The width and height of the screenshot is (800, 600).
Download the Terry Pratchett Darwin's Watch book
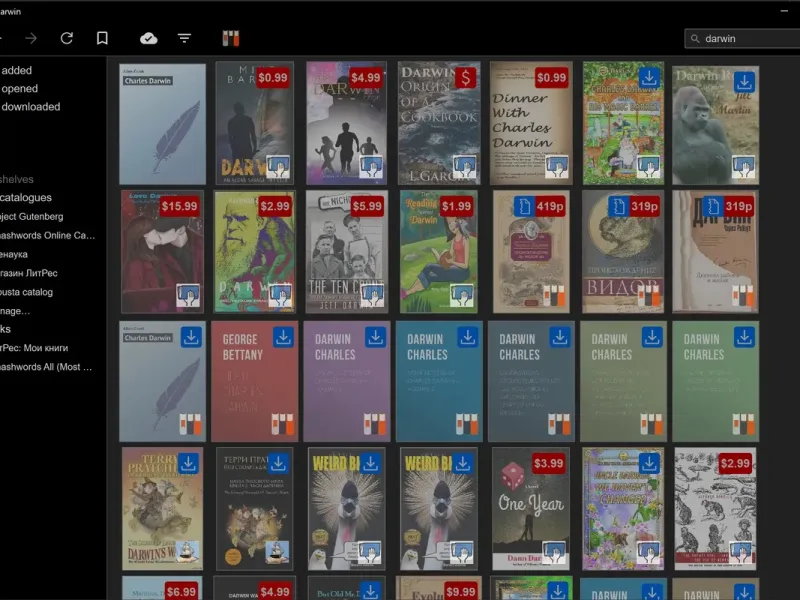[x=188, y=464]
